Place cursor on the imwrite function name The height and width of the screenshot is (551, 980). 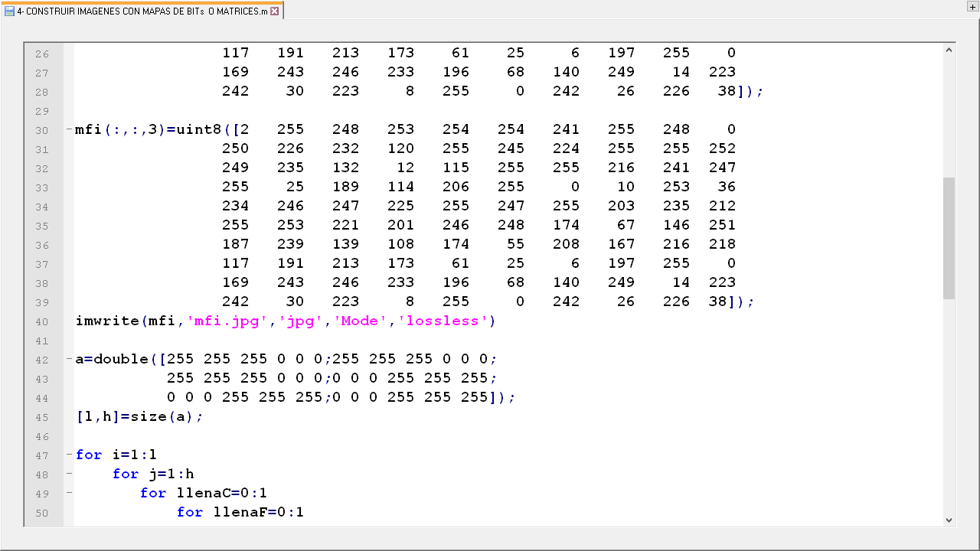(107, 321)
